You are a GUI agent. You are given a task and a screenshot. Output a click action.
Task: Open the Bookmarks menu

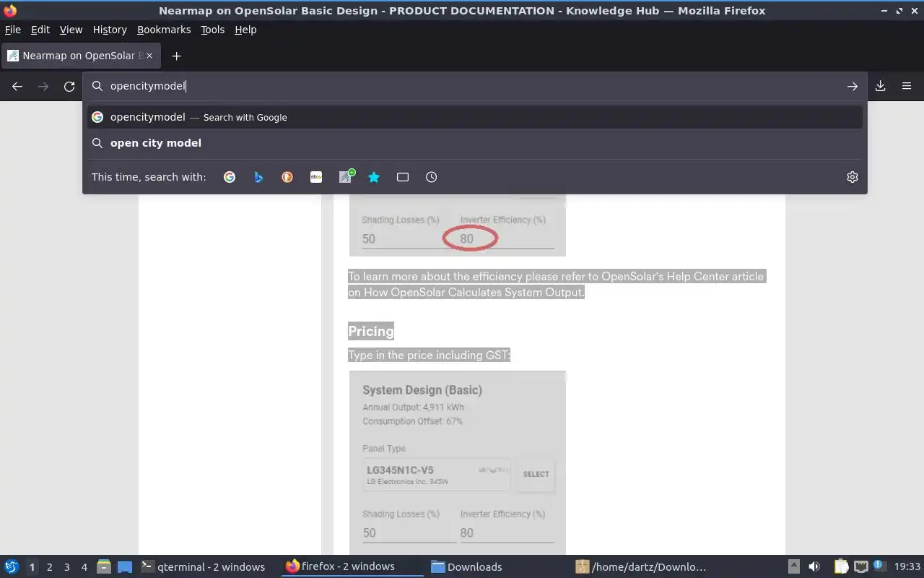click(164, 30)
